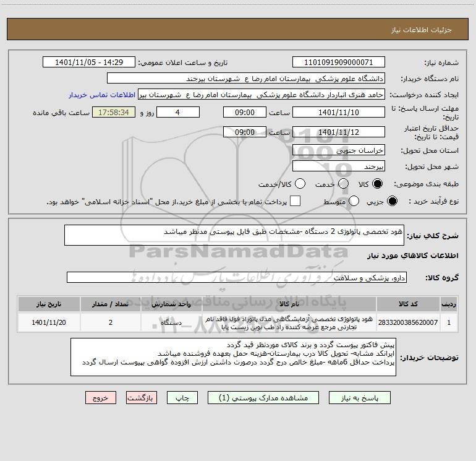Click the announcement date field 1401/11/05 - 14:29
The image size is (476, 461).
pos(89,62)
